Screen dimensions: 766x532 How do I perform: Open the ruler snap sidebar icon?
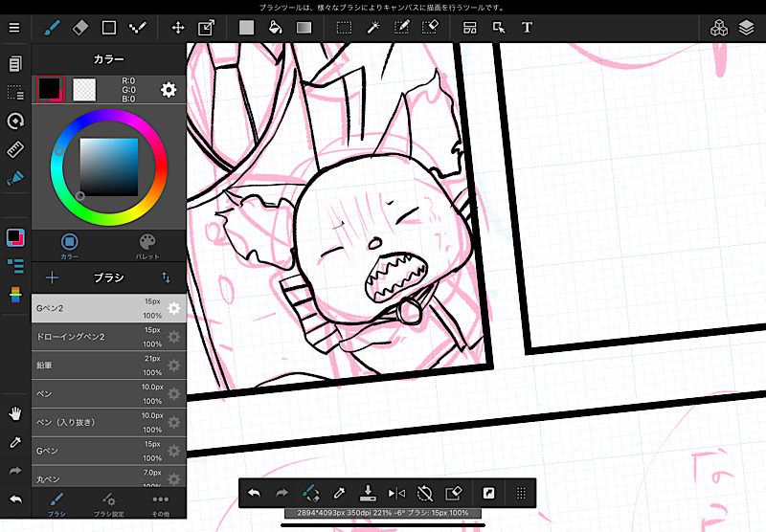click(15, 149)
